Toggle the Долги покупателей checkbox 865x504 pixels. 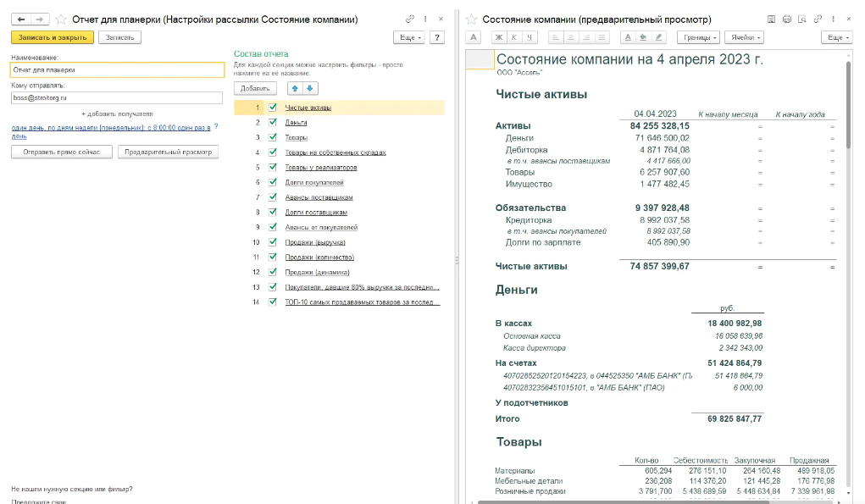tap(273, 182)
